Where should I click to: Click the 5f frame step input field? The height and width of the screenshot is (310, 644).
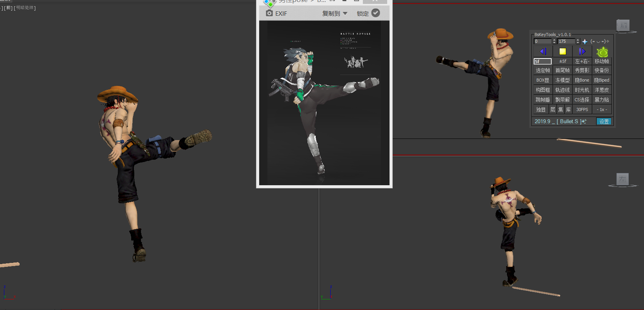(x=543, y=61)
